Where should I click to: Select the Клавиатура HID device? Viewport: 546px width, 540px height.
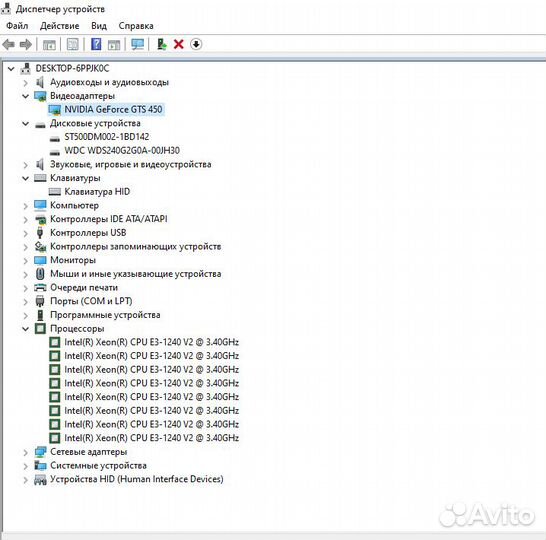pos(97,192)
